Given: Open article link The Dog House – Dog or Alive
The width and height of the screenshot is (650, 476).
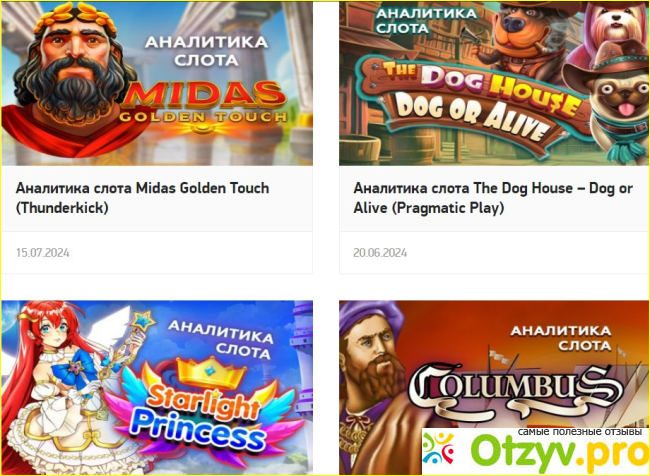Looking at the screenshot, I should coord(493,198).
